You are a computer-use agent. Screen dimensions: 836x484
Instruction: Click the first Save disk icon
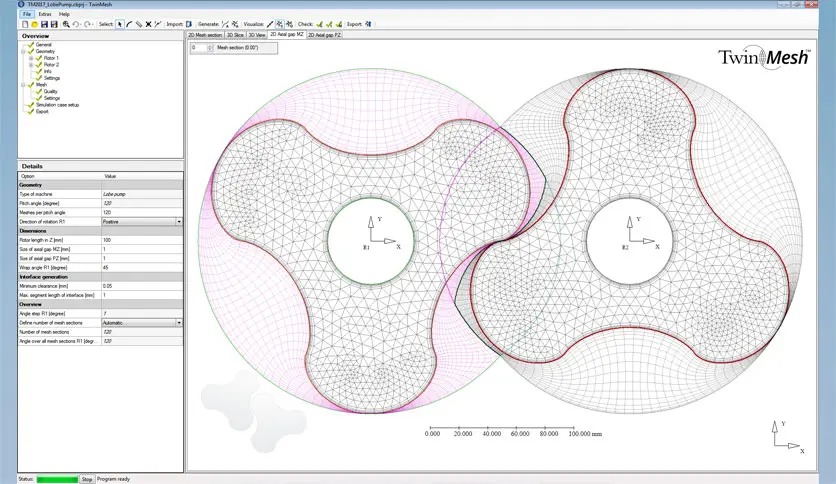[x=44, y=25]
